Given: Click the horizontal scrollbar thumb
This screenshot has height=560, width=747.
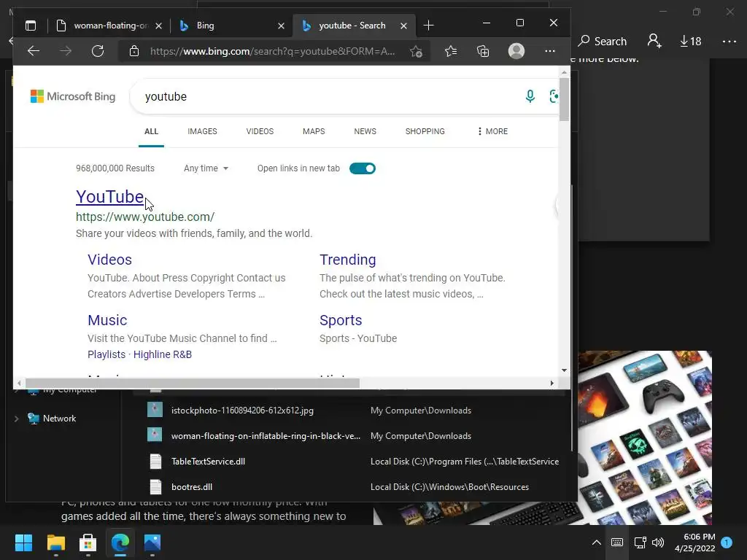Looking at the screenshot, I should (x=193, y=384).
